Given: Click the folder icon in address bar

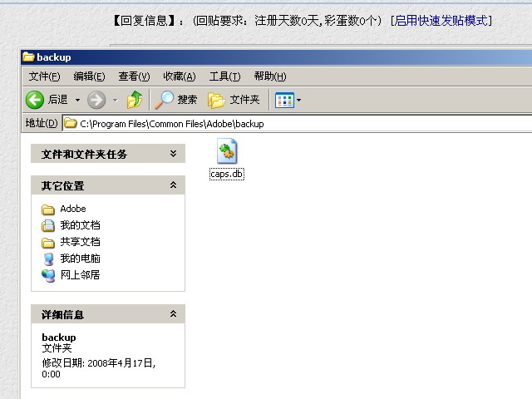Looking at the screenshot, I should pyautogui.click(x=70, y=123).
